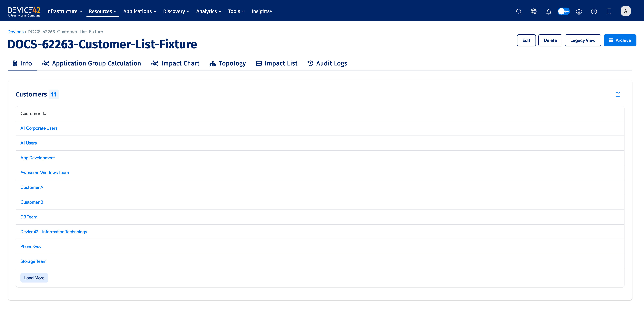The width and height of the screenshot is (644, 311).
Task: Expand the Infrastructure menu
Action: click(64, 11)
